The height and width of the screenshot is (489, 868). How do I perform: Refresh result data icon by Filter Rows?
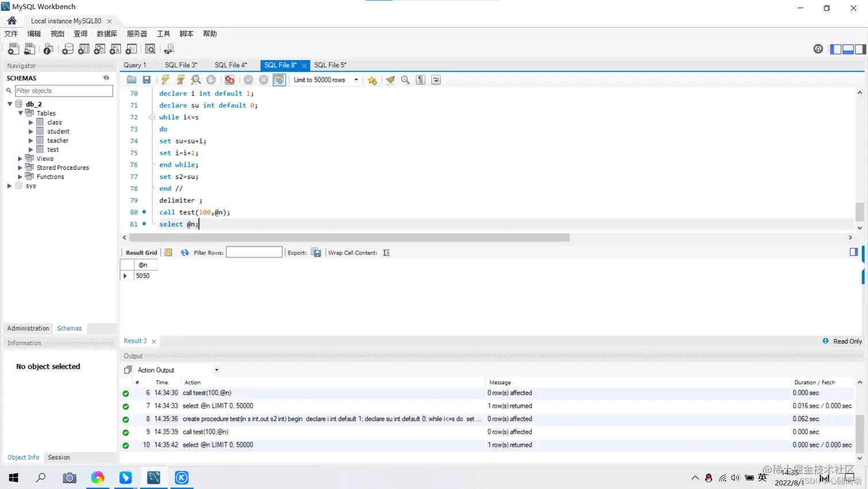tap(185, 253)
